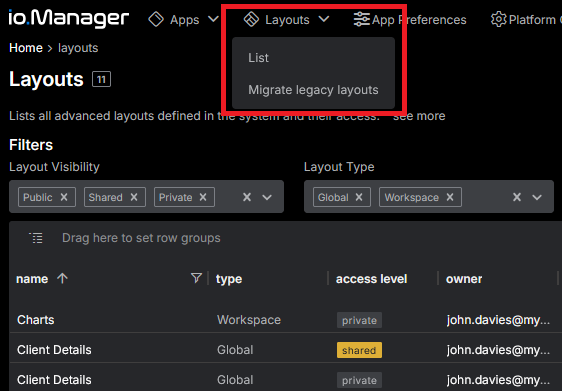Click the Global chip label
The height and width of the screenshot is (391, 562).
333,197
